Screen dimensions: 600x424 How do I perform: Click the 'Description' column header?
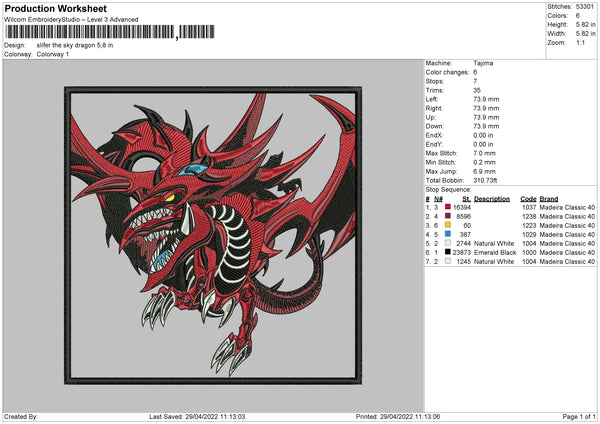(492, 199)
